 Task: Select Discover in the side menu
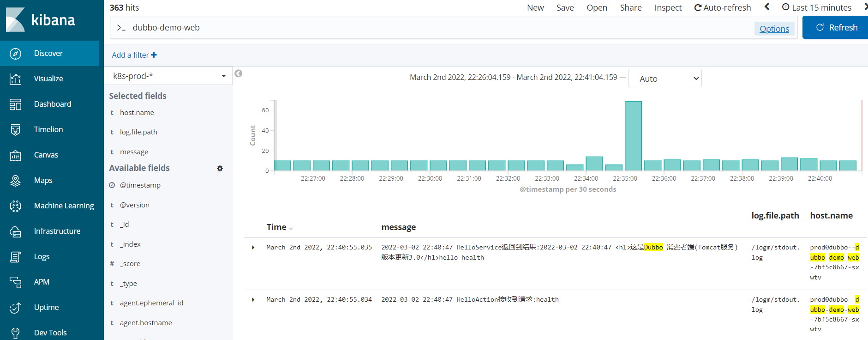[x=48, y=54]
